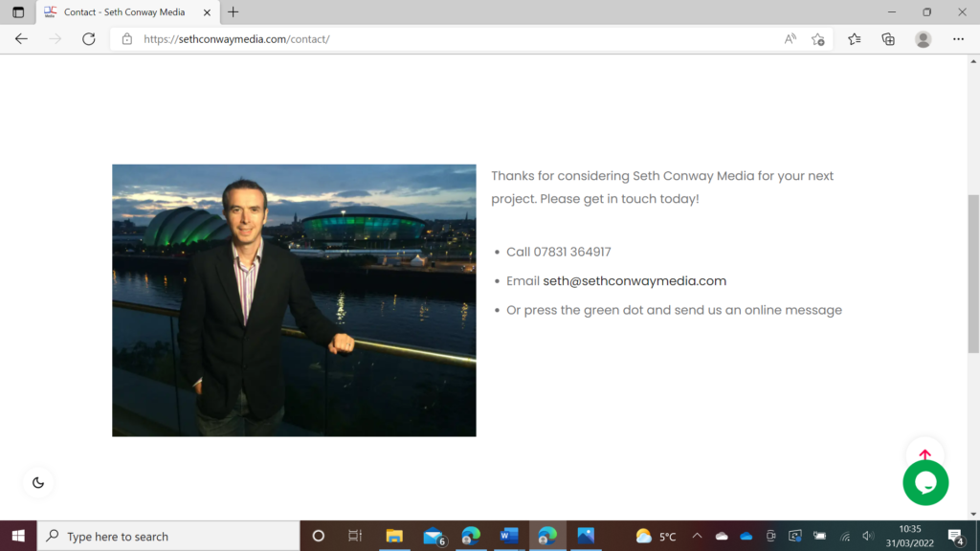Reload the contact page
980x551 pixels.
89,38
